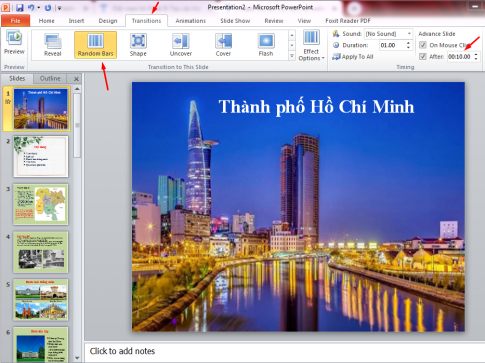Select slide 4 thumbnail

tap(41, 252)
